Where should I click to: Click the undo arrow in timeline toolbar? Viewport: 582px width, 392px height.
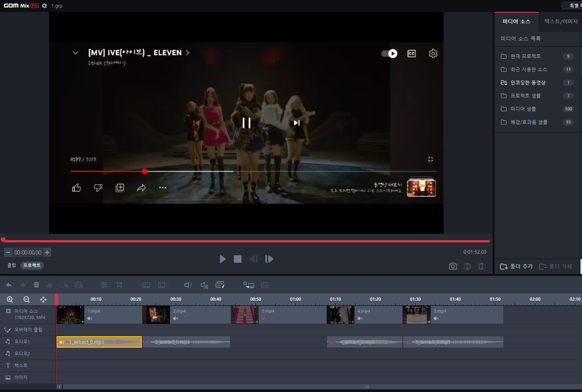pos(9,285)
